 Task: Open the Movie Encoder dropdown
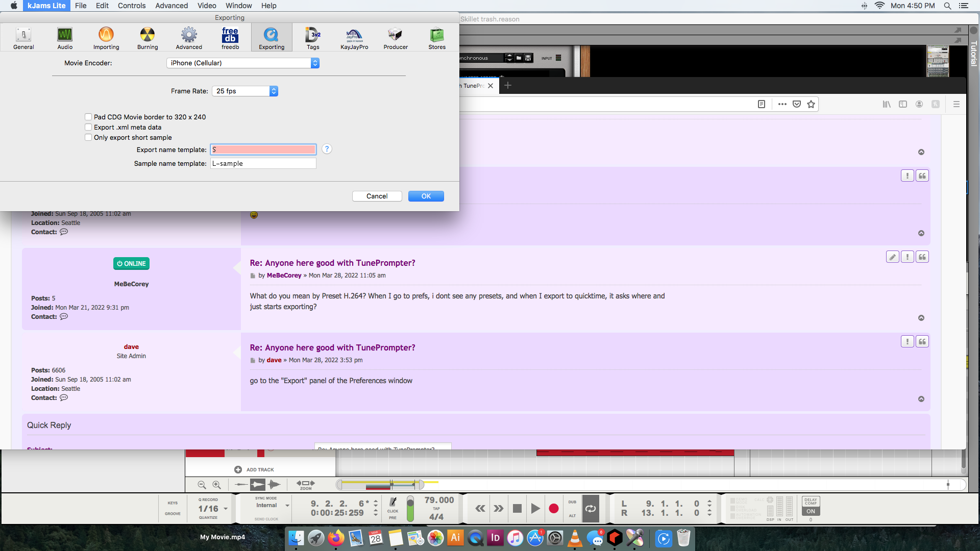(x=242, y=63)
